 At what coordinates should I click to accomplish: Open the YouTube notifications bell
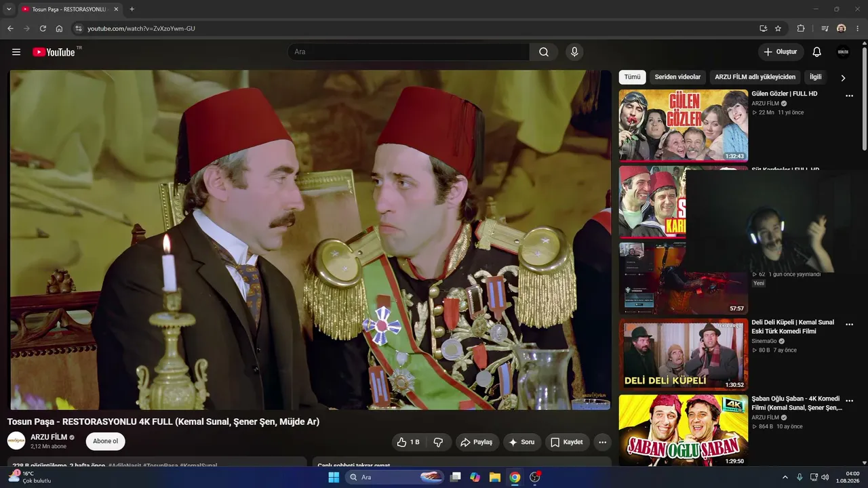817,52
